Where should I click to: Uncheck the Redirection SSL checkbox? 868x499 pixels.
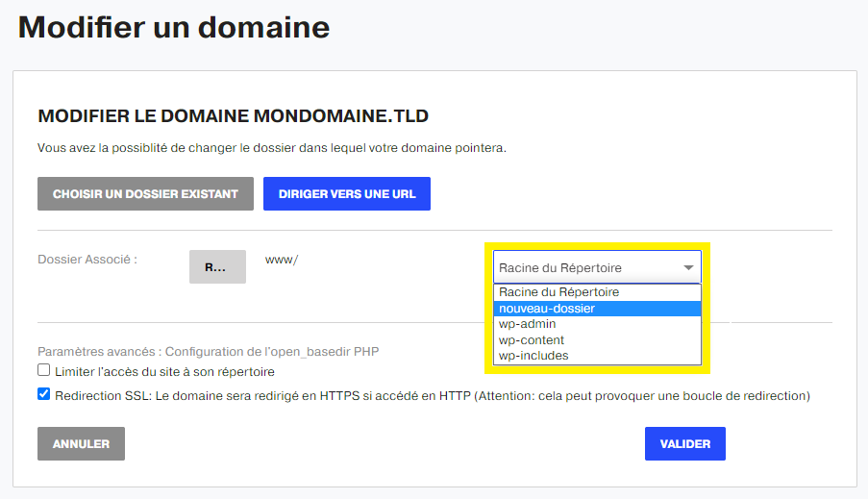pos(43,394)
